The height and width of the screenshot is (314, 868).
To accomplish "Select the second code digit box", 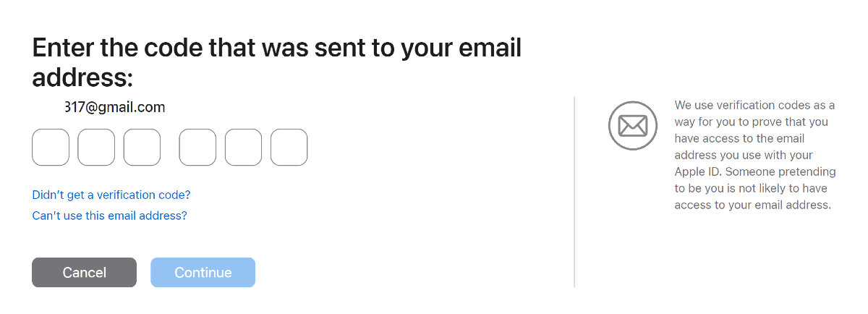I will click(96, 148).
